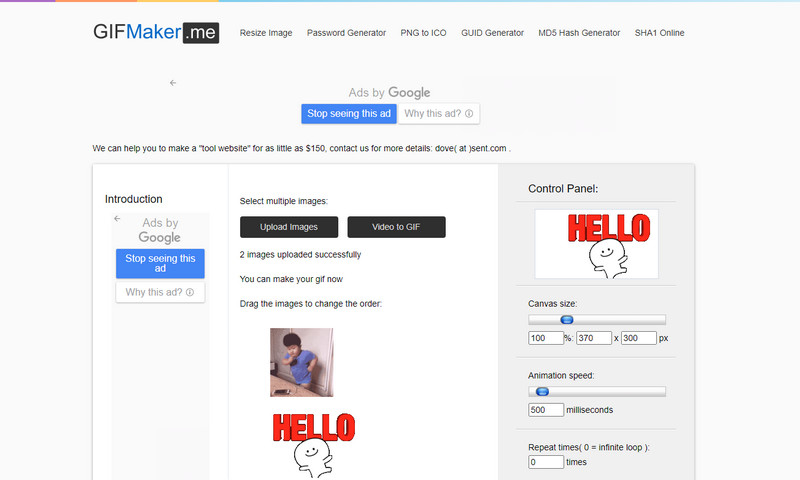The image size is (800, 480).
Task: Click the GIFMaker.me logo
Action: tap(155, 32)
